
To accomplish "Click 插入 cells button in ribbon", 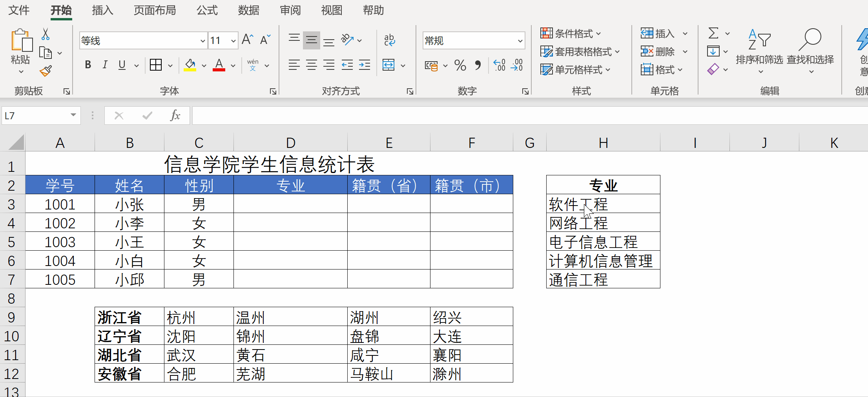I will [x=658, y=34].
